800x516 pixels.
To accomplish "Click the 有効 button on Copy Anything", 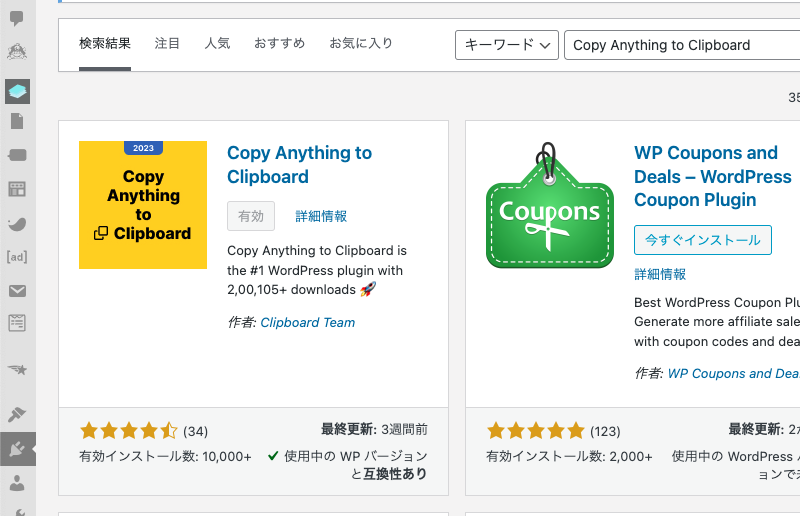I will coord(251,216).
